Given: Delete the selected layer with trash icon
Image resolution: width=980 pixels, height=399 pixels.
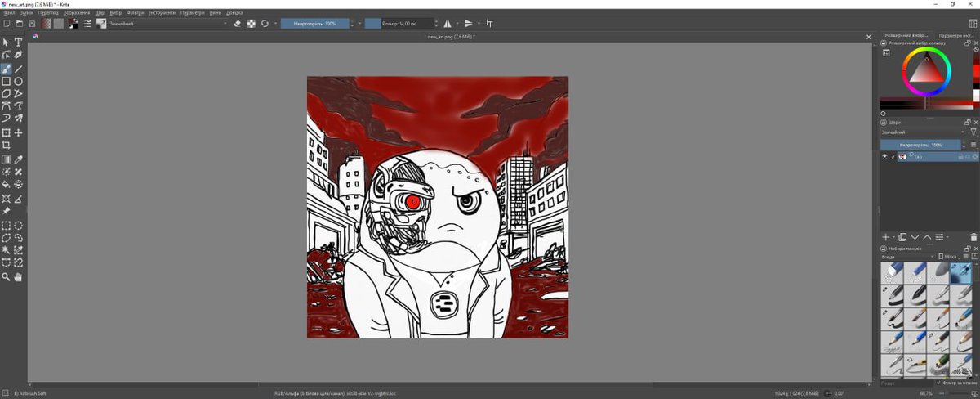Looking at the screenshot, I should pos(973,237).
